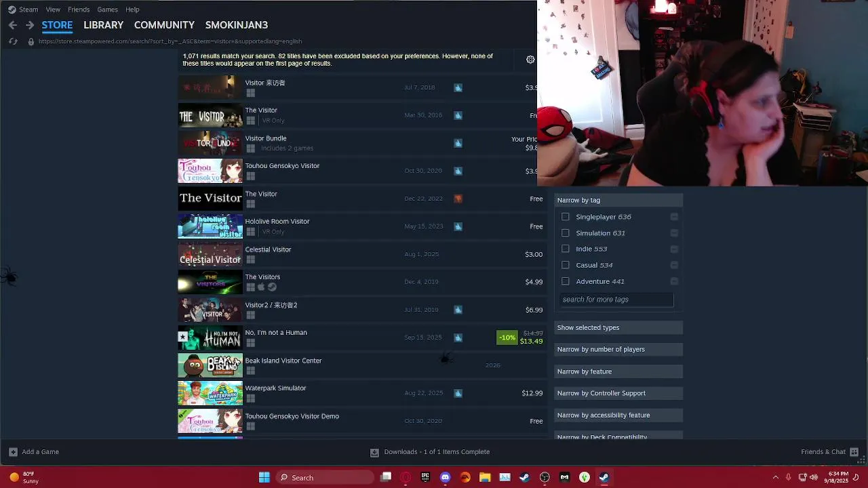The height and width of the screenshot is (488, 868).
Task: Click the Steam logo menu icon
Action: (x=12, y=9)
